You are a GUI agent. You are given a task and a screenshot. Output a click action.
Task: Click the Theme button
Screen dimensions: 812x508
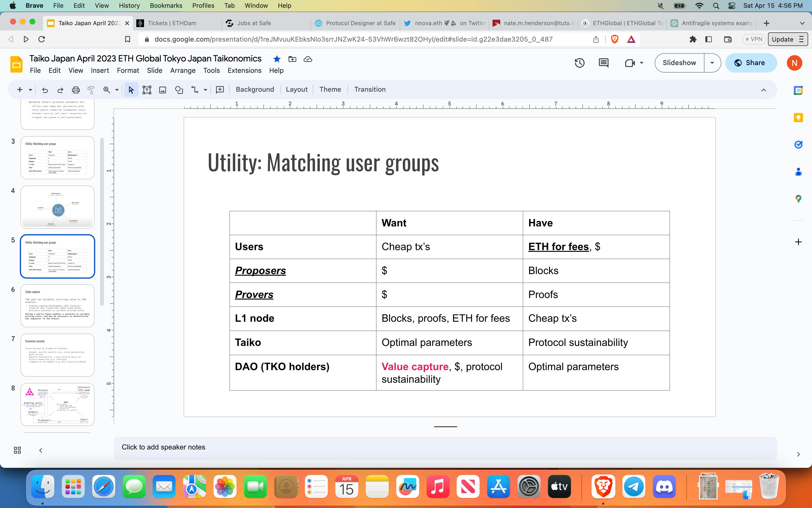[330, 90]
